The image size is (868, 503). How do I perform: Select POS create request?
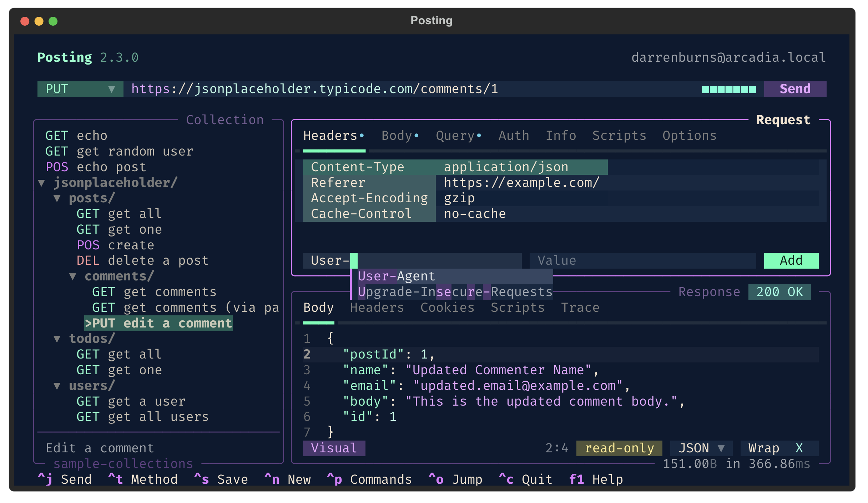pyautogui.click(x=115, y=245)
